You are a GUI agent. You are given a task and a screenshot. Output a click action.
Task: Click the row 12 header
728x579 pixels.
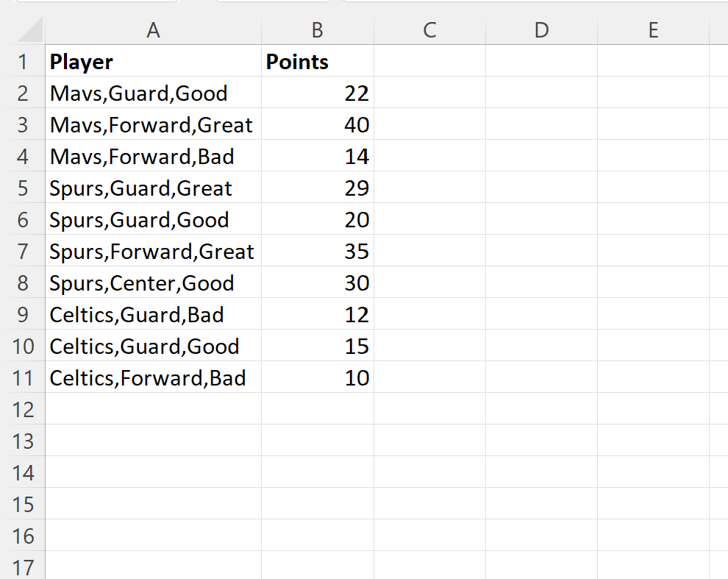click(23, 409)
